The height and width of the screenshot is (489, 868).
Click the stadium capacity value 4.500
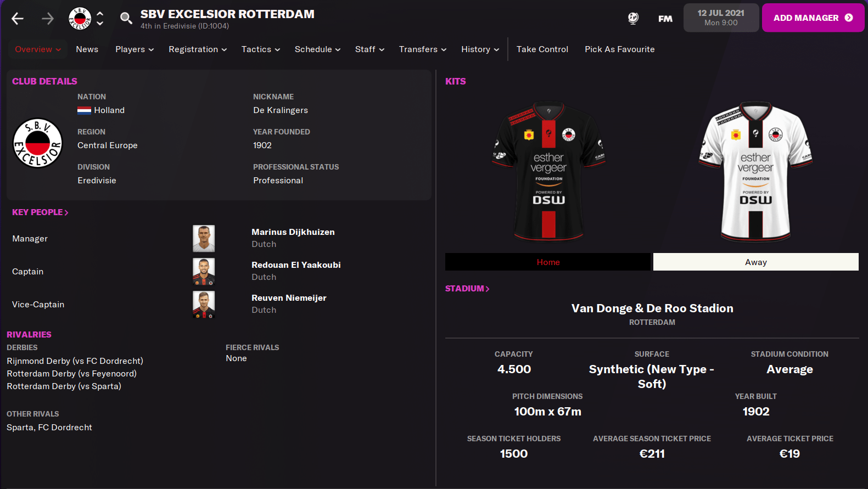514,369
